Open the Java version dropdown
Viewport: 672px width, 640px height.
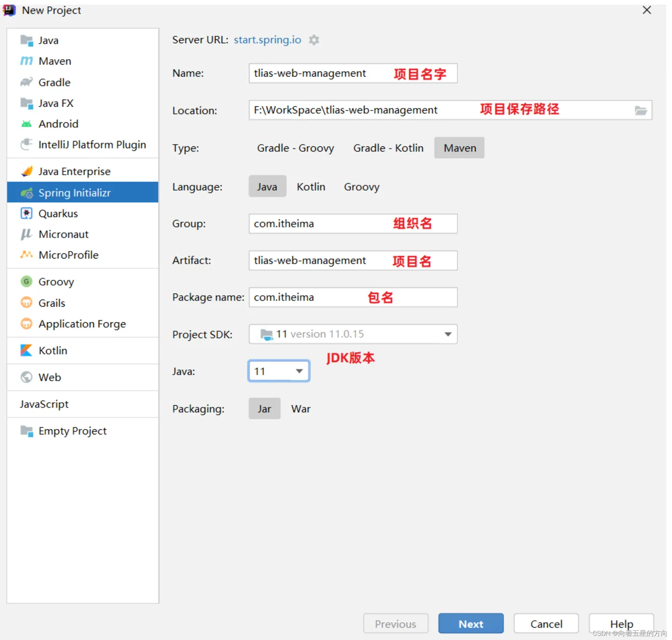point(279,371)
